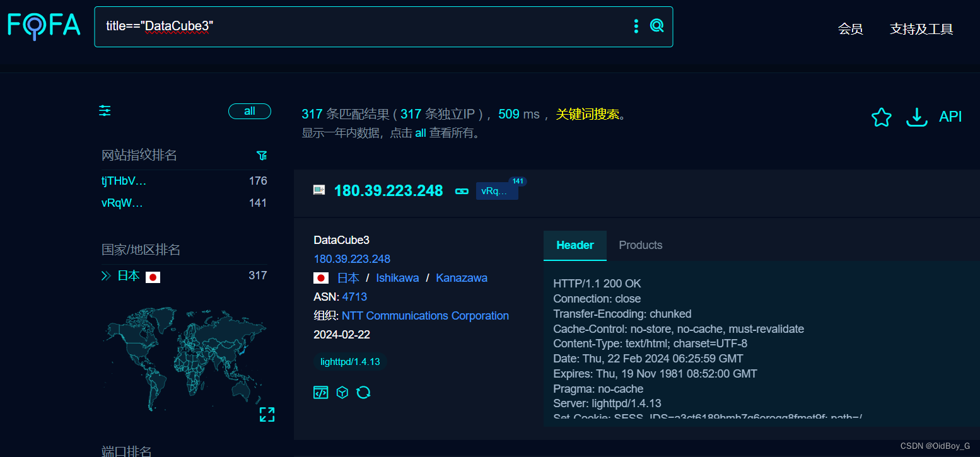Click fingerprint ranking filter funnel icon
Image resolution: width=980 pixels, height=457 pixels.
[x=262, y=155]
